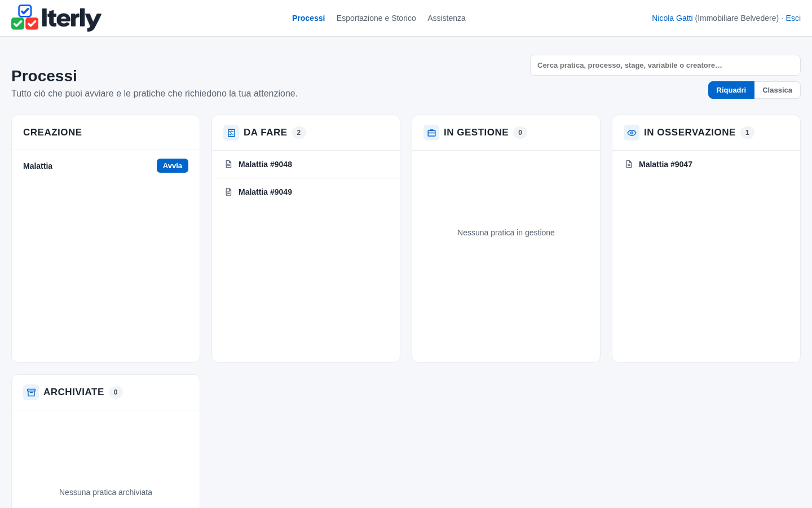This screenshot has height=508, width=812.
Task: Click 'Nessuna pratica in gestione' text
Action: coord(506,233)
